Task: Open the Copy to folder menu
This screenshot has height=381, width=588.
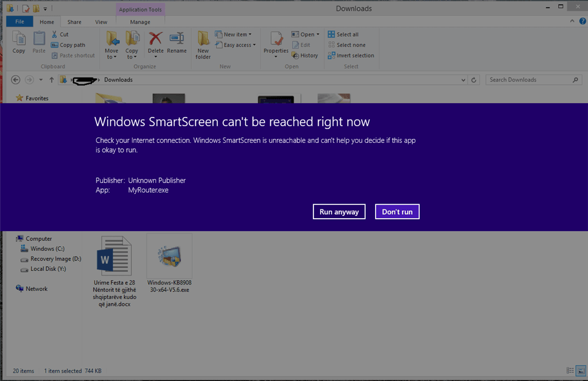Action: [x=131, y=45]
